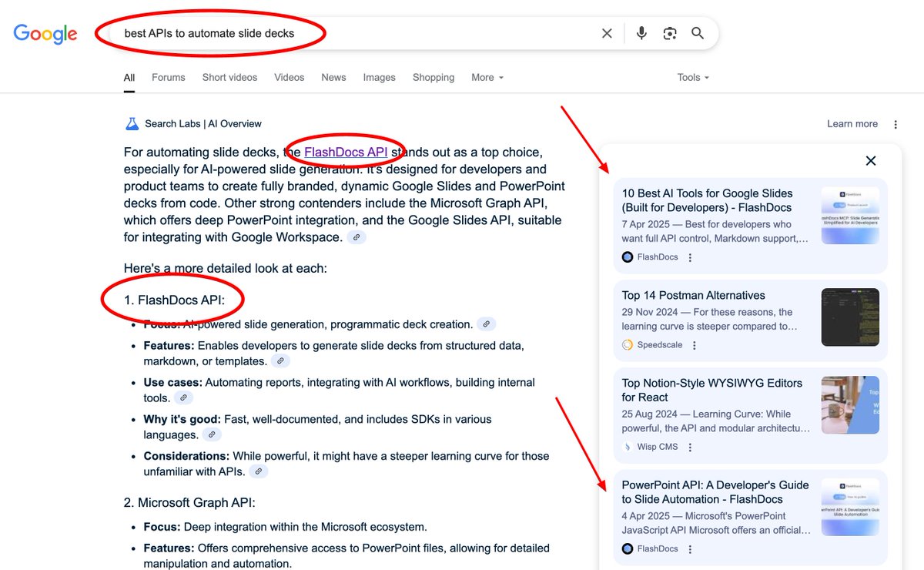
Task: Click thumbnail of PowerPoint API guide card
Action: tap(850, 507)
